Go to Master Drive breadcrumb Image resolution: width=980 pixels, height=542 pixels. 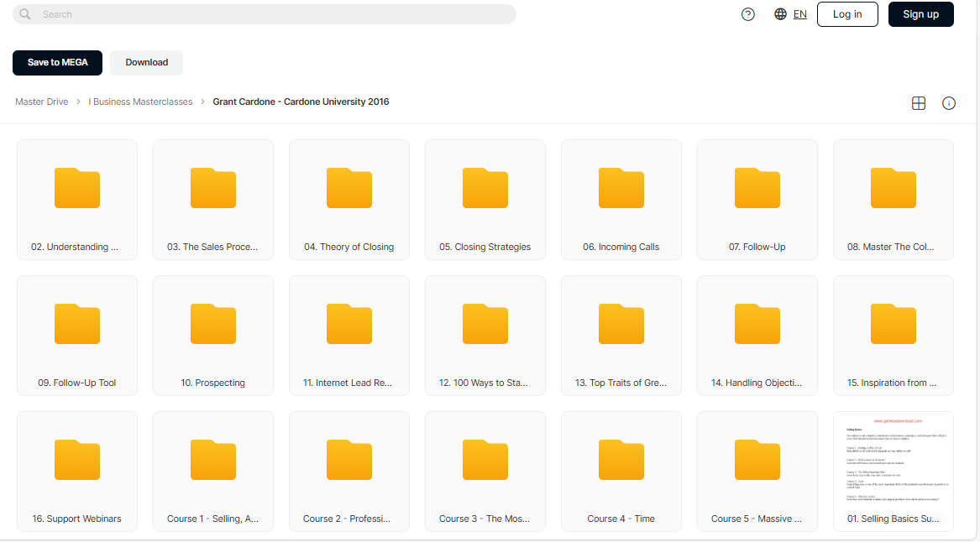pos(42,102)
